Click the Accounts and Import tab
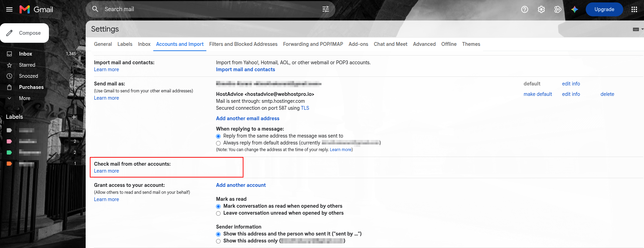The image size is (644, 248). pos(180,44)
